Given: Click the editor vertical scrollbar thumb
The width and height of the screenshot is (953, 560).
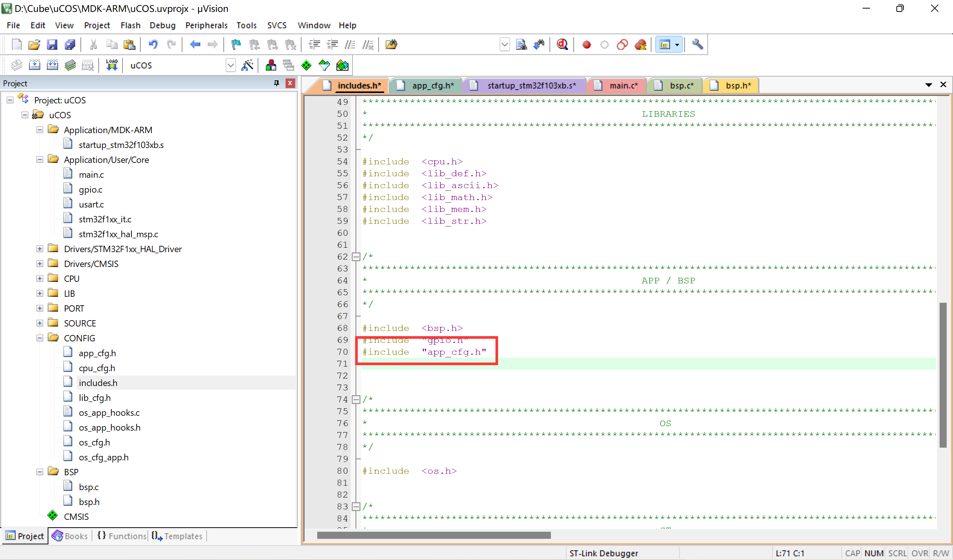Looking at the screenshot, I should click(943, 375).
